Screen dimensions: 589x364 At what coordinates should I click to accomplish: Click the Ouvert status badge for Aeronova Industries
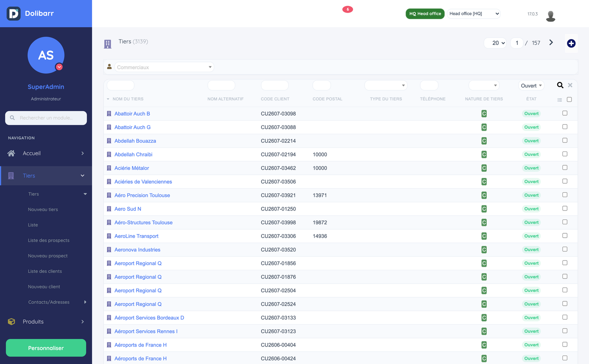(532, 250)
